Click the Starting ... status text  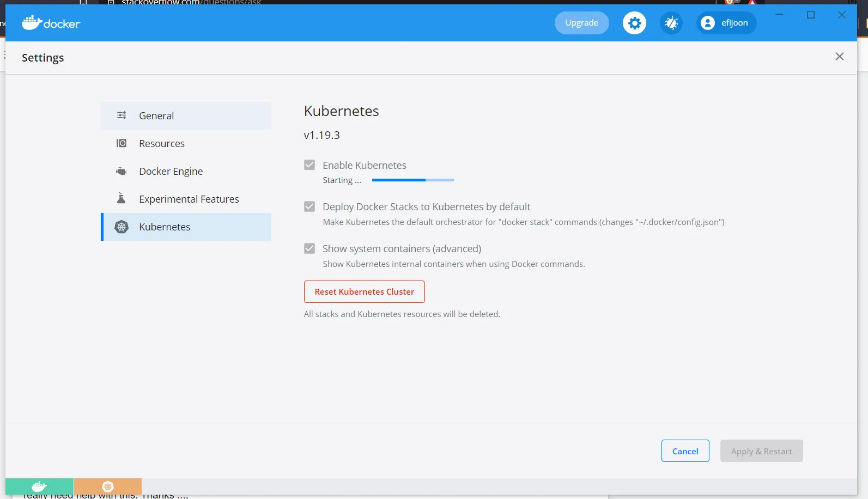click(x=342, y=180)
